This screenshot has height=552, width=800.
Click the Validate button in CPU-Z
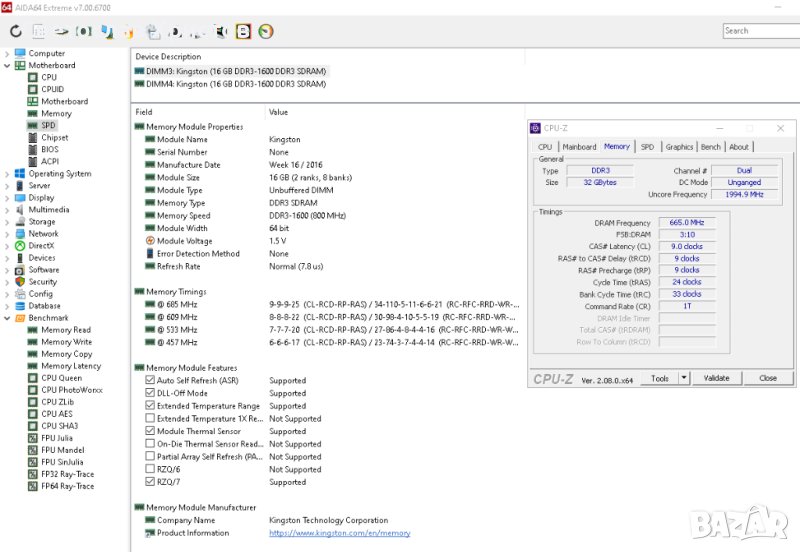point(717,378)
